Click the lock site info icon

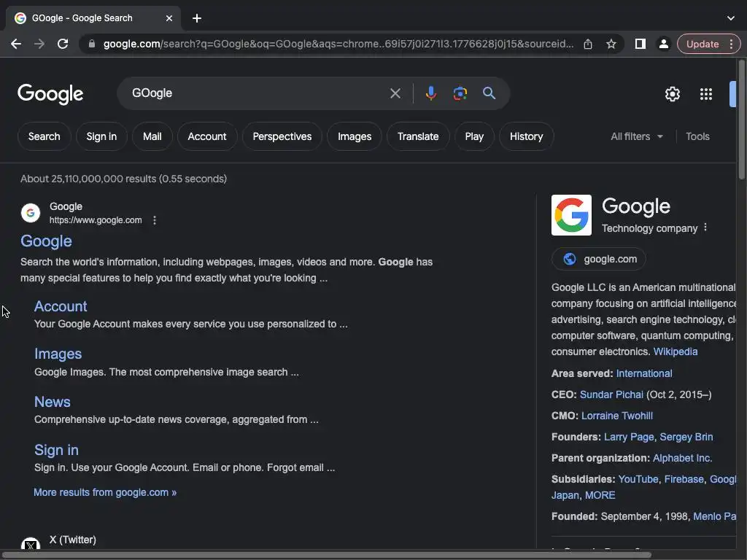pos(92,44)
